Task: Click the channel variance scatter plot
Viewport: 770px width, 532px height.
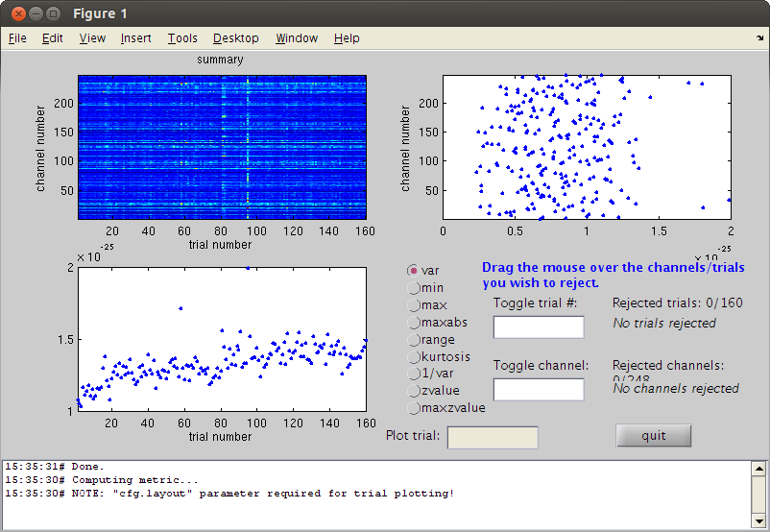Action: 587,147
